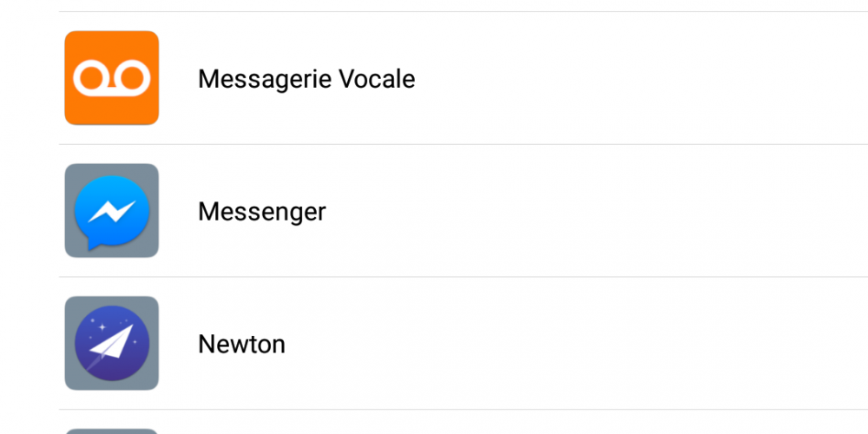Select the Newton list row
Image resolution: width=868 pixels, height=434 pixels.
pyautogui.click(x=464, y=344)
